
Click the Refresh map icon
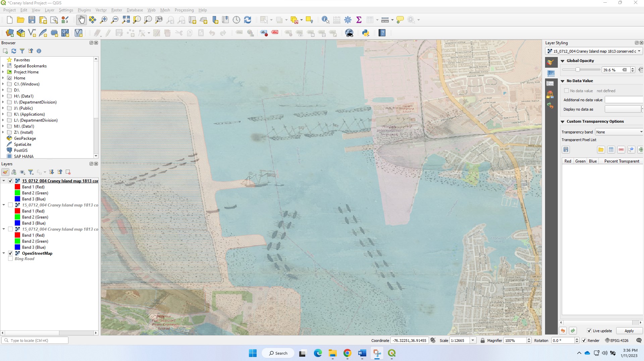(248, 20)
